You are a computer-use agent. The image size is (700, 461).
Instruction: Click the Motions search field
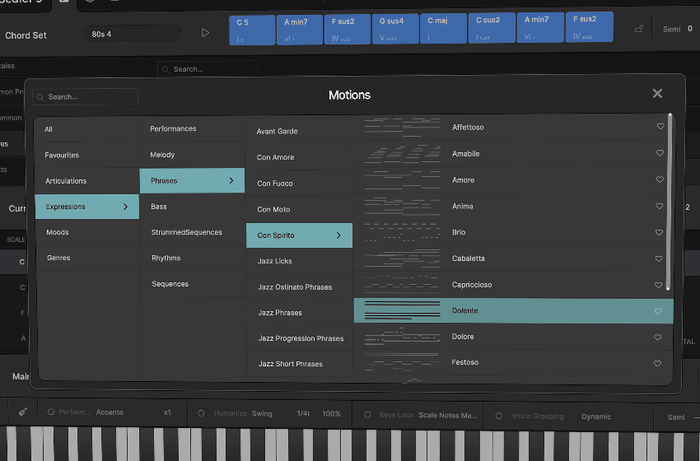point(90,97)
